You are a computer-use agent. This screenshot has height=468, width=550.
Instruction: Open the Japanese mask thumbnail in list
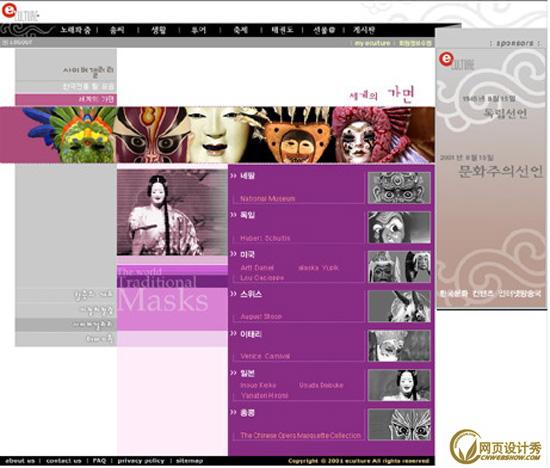pyautogui.click(x=399, y=385)
